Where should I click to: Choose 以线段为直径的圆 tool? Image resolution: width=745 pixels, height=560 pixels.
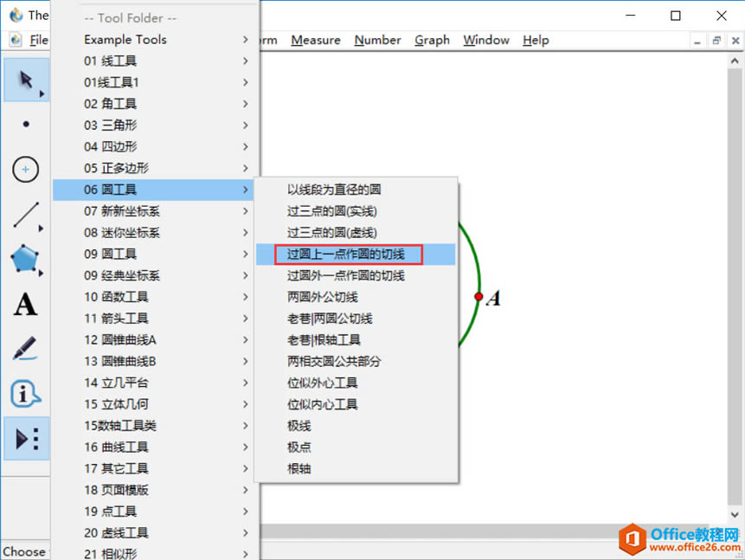point(356,190)
